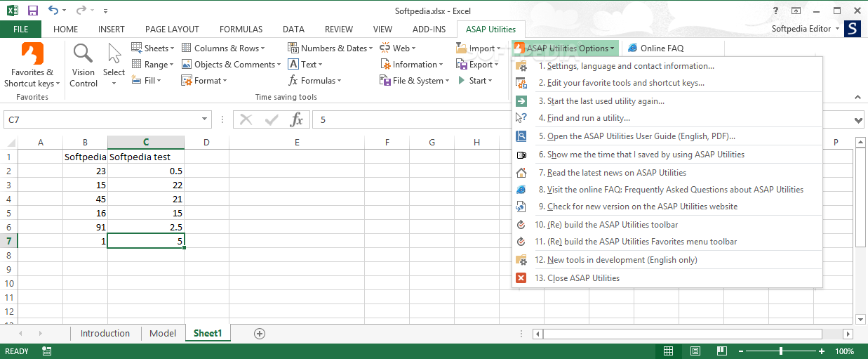
Task: Click the enter checkmark in formula bar
Action: (272, 119)
